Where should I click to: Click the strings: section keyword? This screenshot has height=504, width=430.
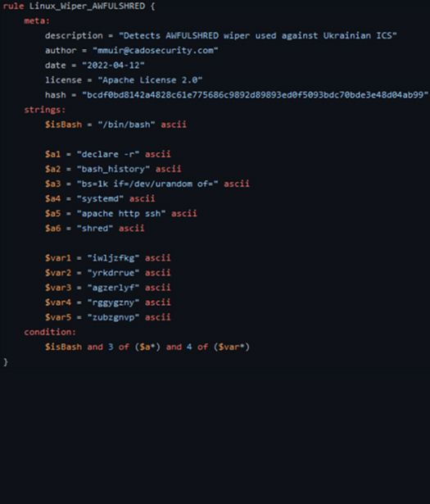click(45, 110)
